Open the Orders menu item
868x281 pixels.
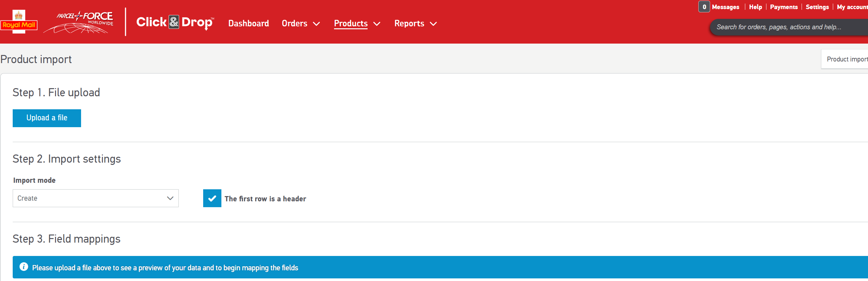pyautogui.click(x=294, y=23)
